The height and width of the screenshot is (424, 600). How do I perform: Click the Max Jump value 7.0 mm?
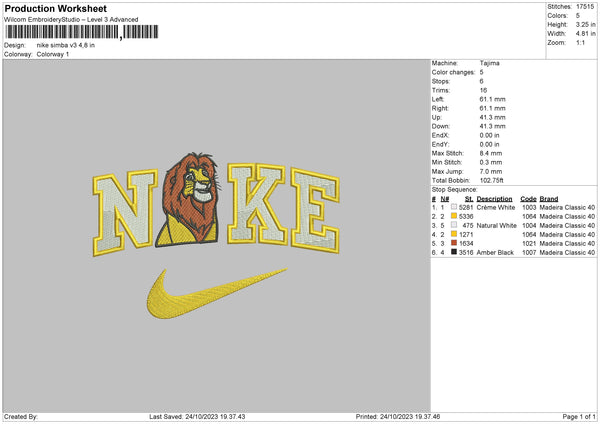(x=491, y=171)
